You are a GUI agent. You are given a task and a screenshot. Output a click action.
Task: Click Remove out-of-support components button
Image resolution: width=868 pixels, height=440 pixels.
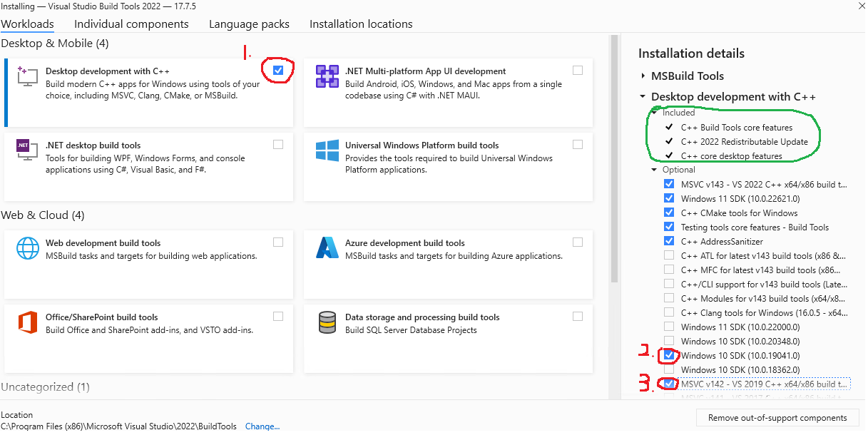tap(777, 418)
